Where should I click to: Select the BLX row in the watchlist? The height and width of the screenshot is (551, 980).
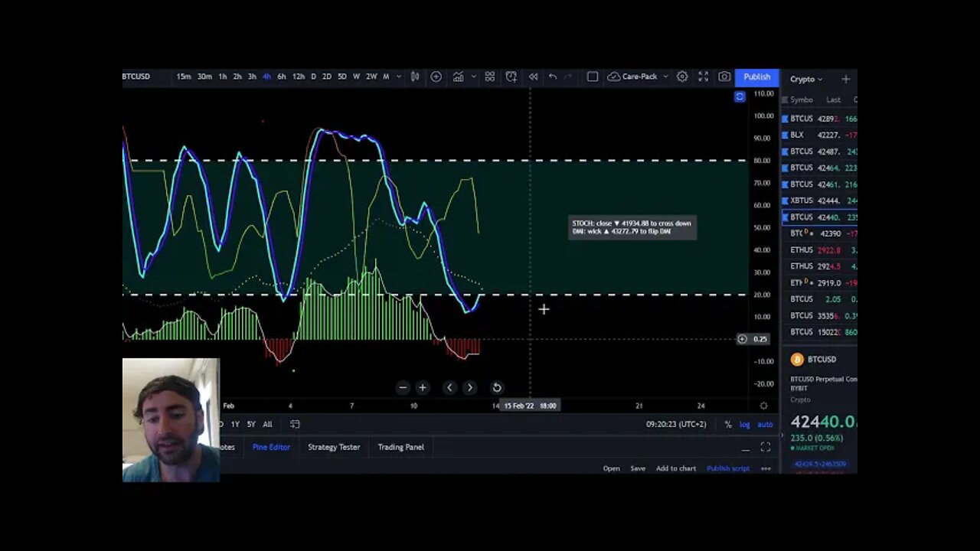tap(819, 135)
